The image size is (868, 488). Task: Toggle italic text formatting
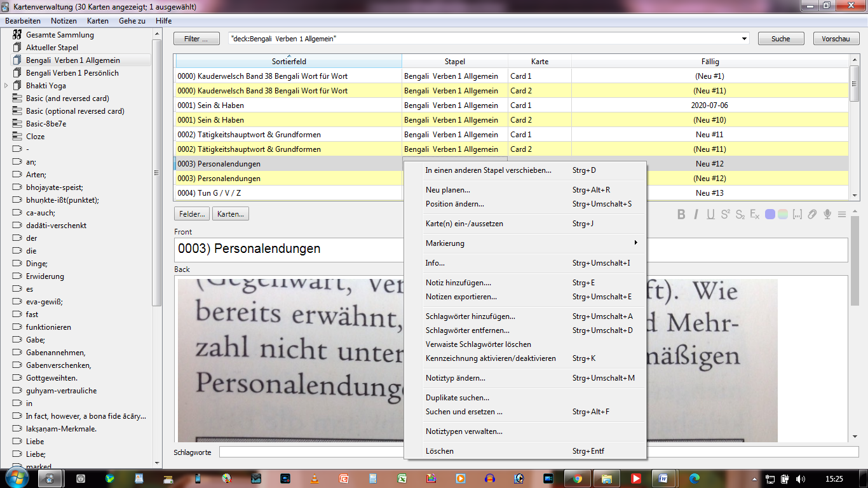click(696, 214)
